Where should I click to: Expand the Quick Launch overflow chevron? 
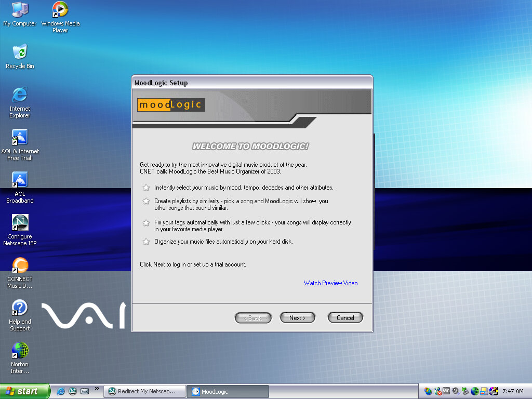97,389
